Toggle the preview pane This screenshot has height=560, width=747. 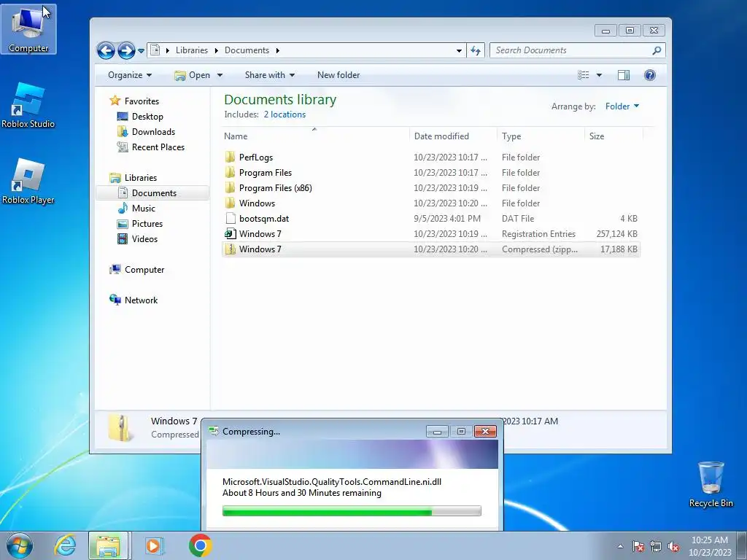(623, 75)
